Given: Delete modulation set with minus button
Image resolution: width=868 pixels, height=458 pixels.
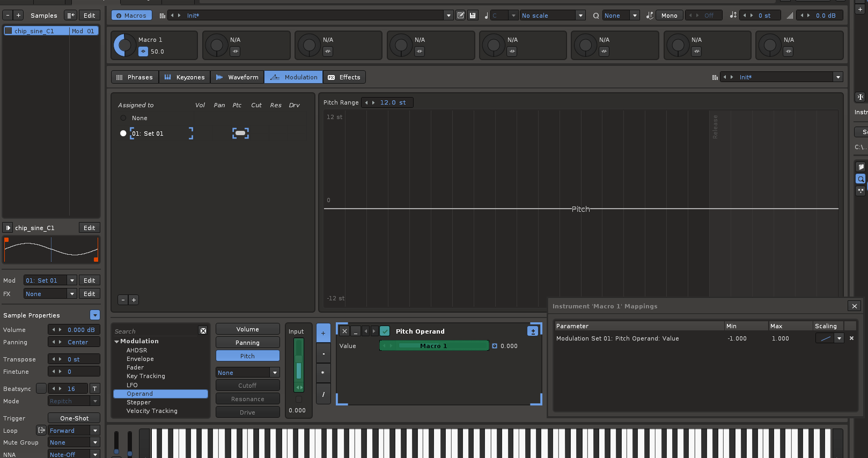Looking at the screenshot, I should 123,300.
